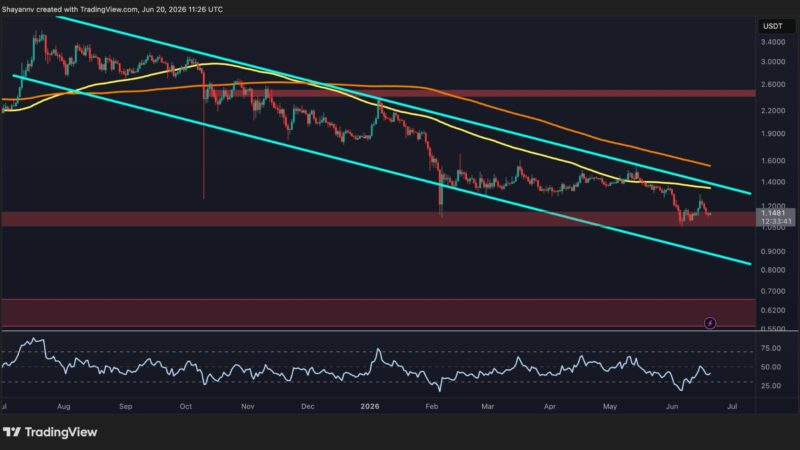Click the Jun label on time axis

point(672,407)
